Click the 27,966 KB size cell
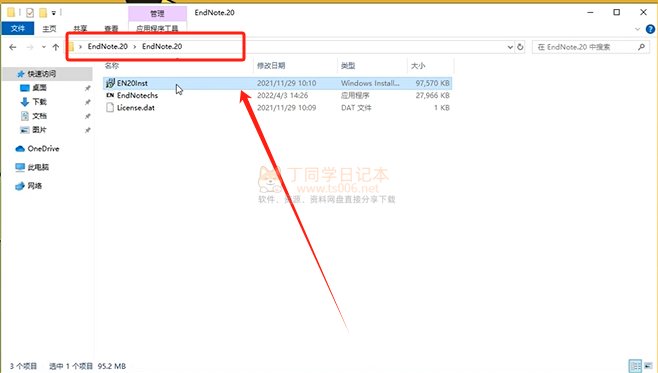This screenshot has width=658, height=373. coord(433,95)
